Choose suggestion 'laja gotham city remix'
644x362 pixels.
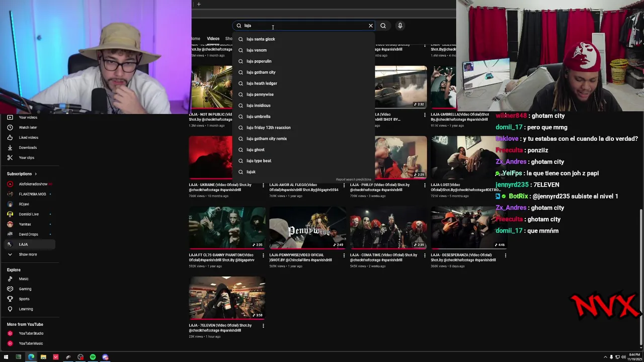[x=304, y=139]
